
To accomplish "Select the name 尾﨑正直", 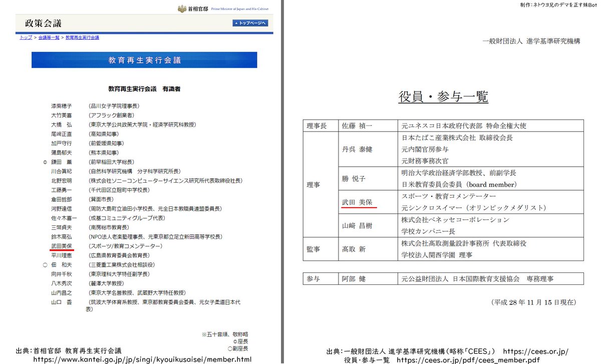I will pos(62,134).
